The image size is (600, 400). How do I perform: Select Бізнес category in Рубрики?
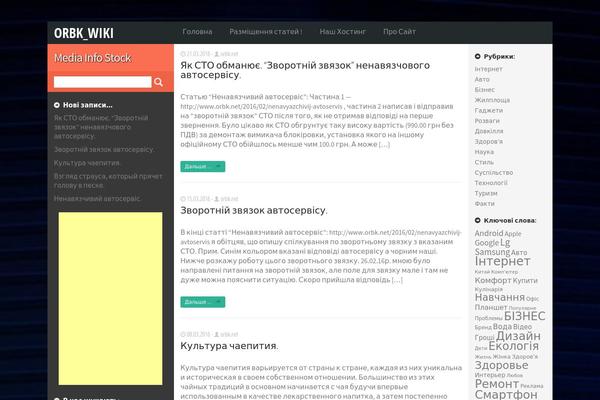tap(485, 90)
